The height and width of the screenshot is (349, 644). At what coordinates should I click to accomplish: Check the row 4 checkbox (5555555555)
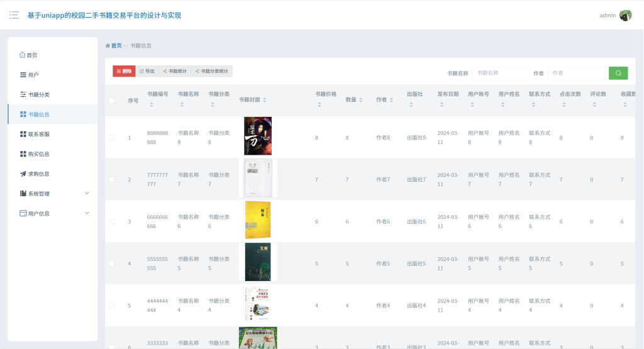click(x=112, y=263)
